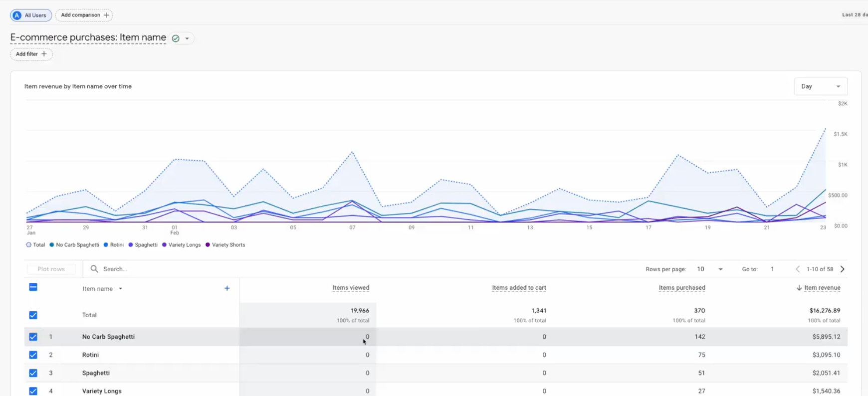Click the plus icon to add dimension column
868x396 pixels.
tap(227, 288)
